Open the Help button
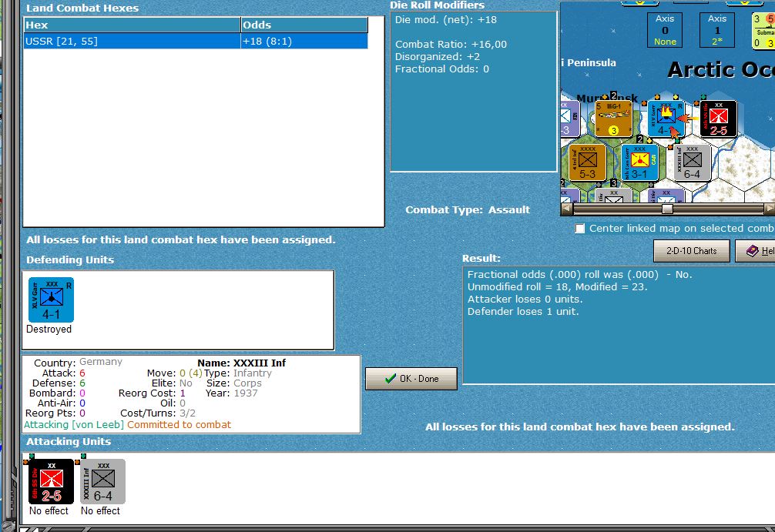 click(x=755, y=251)
